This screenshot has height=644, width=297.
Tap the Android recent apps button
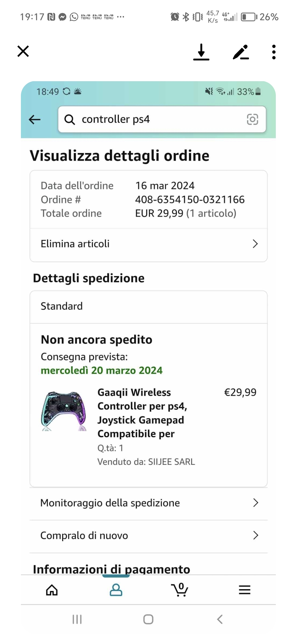77,620
